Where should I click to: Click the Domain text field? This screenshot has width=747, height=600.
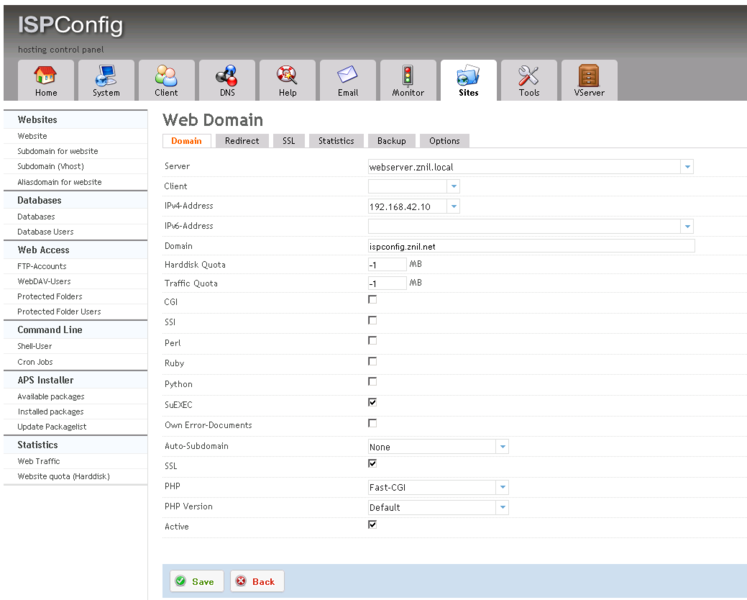530,246
